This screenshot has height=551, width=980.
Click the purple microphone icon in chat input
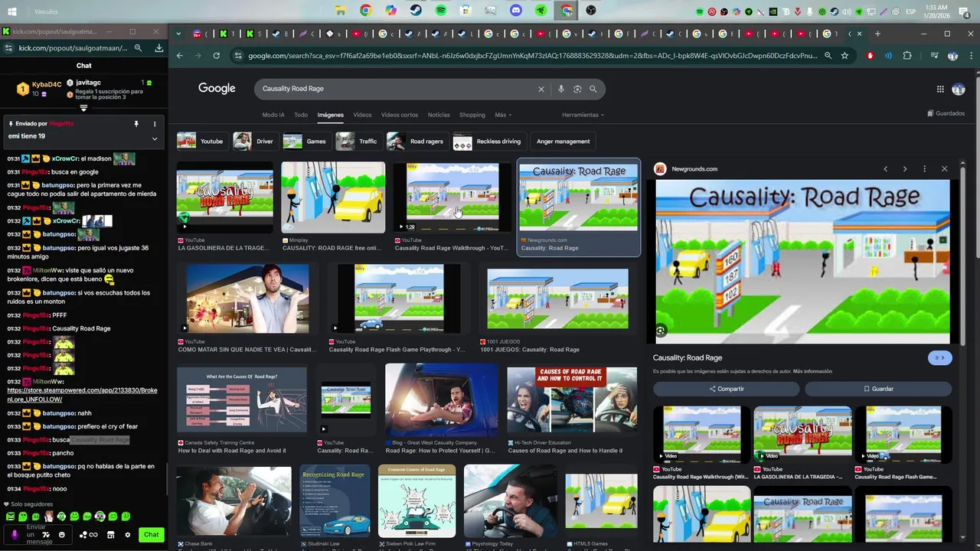tap(14, 535)
